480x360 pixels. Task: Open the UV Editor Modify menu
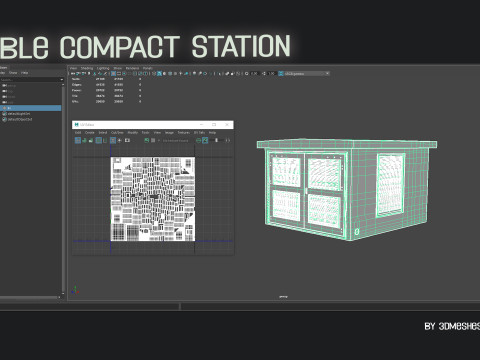[133, 132]
